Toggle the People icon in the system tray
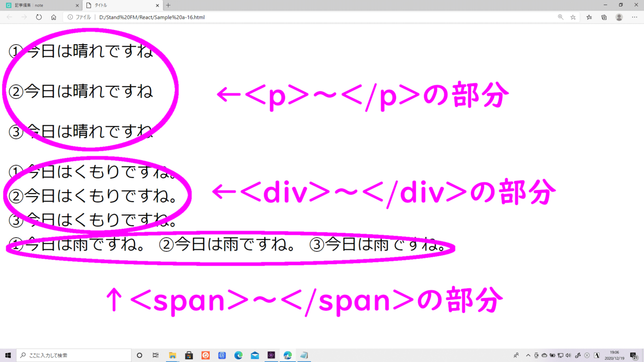The height and width of the screenshot is (362, 644). click(x=516, y=355)
